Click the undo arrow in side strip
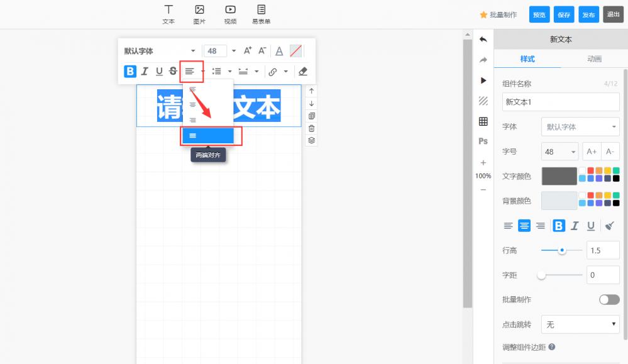The width and height of the screenshot is (628, 364). coord(483,39)
